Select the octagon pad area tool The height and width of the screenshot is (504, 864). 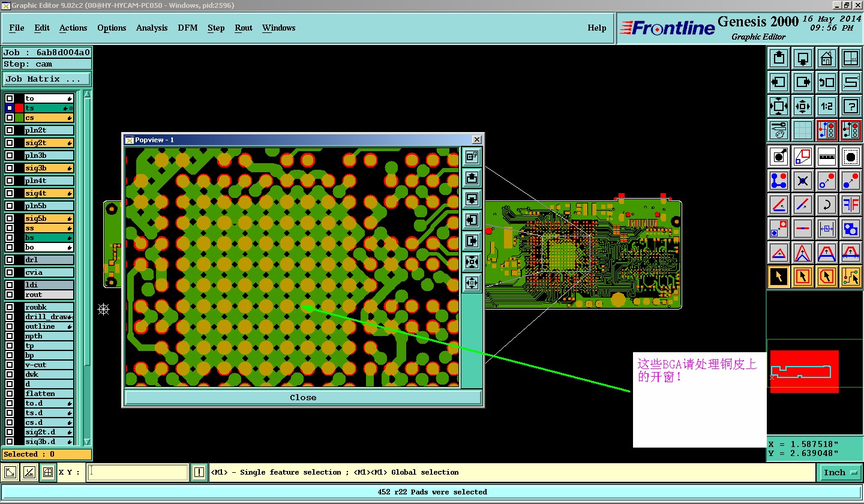click(x=851, y=157)
